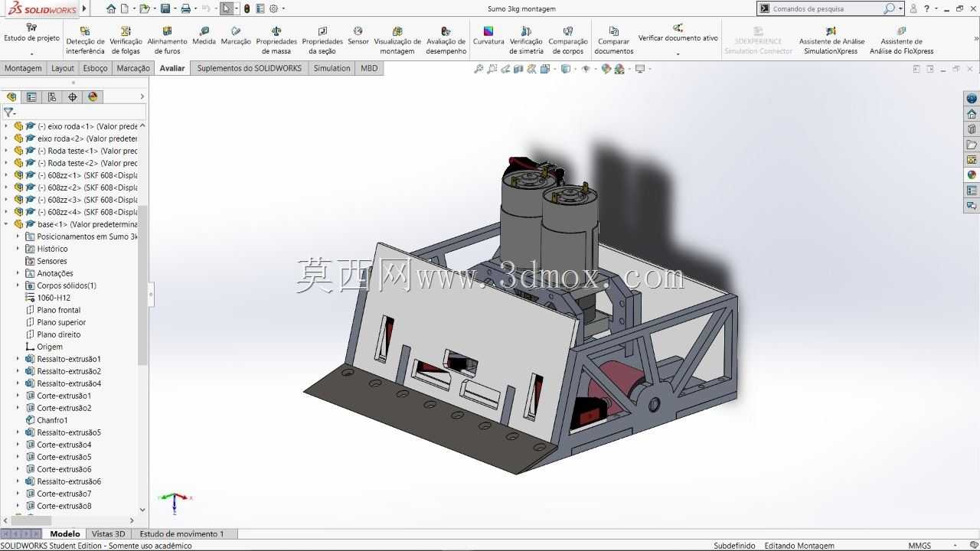Image resolution: width=980 pixels, height=551 pixels.
Task: Open Propriedades da seção
Action: pyautogui.click(x=322, y=41)
